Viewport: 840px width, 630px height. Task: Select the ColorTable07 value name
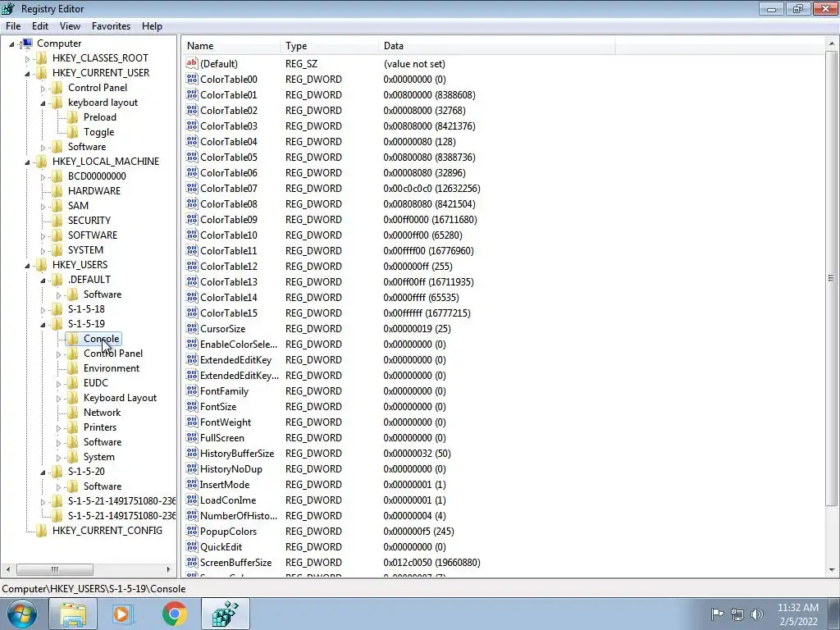coord(229,189)
